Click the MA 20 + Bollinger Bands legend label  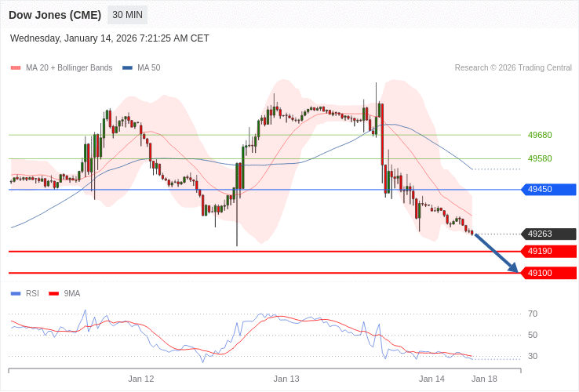(x=69, y=68)
